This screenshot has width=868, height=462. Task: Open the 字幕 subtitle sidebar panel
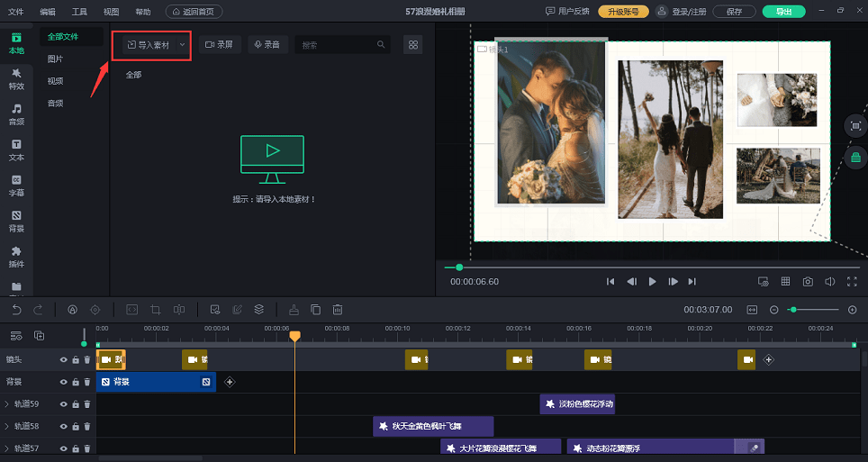16,186
